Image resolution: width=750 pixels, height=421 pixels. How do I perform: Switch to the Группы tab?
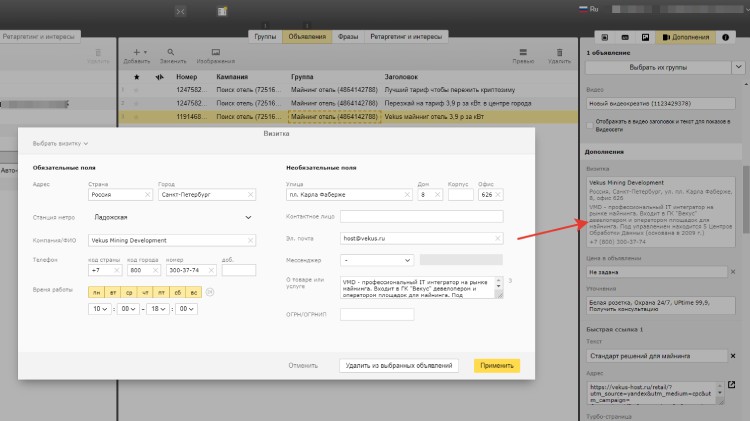tap(265, 36)
